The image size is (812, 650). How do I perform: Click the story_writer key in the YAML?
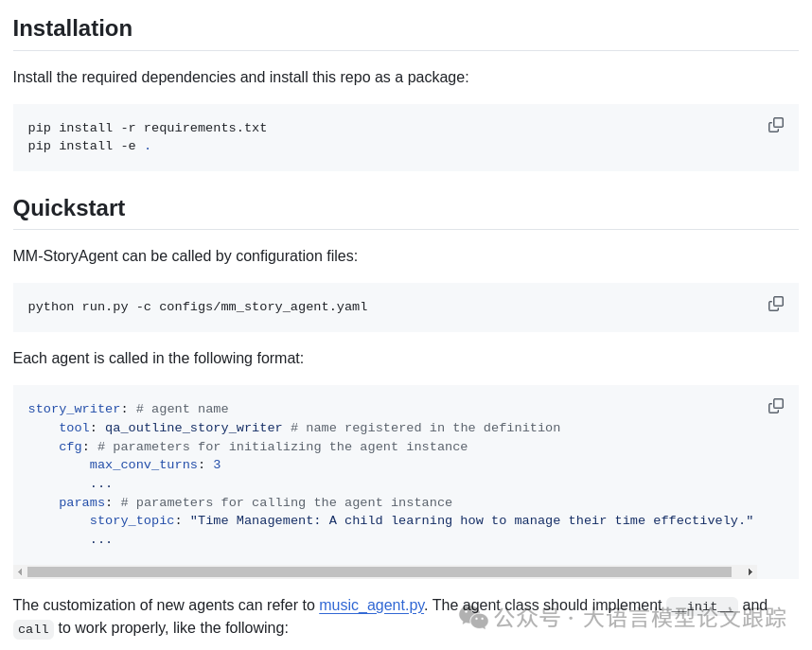tap(74, 409)
